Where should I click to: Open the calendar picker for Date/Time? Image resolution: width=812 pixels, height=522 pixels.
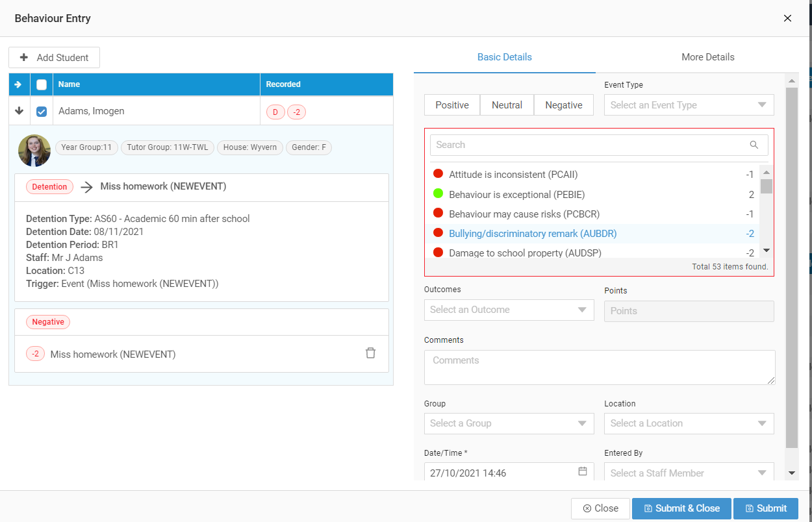pos(583,471)
